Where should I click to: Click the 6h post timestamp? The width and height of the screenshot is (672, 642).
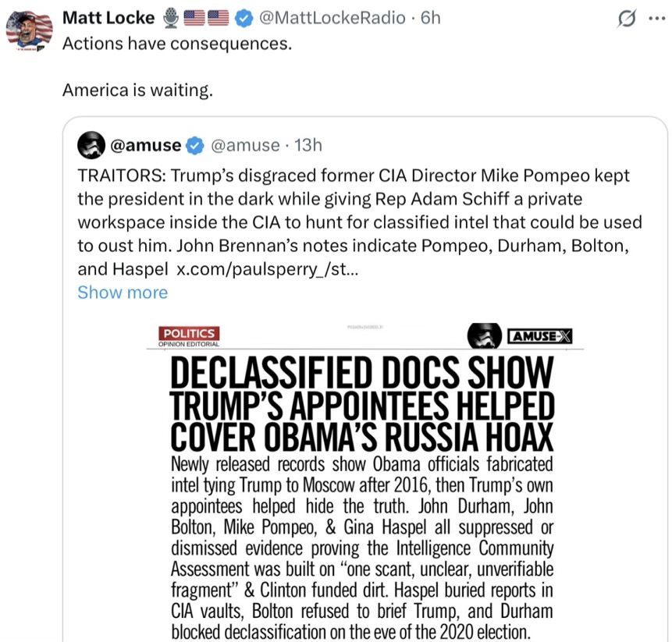tap(430, 17)
